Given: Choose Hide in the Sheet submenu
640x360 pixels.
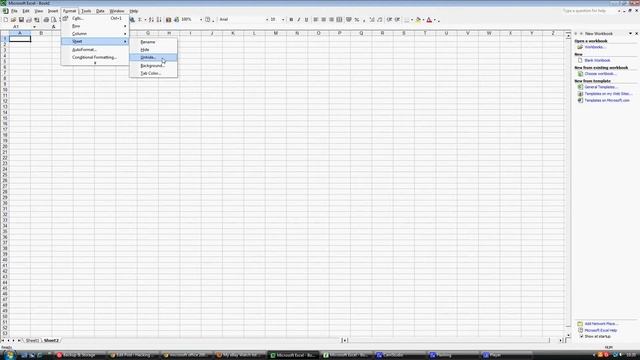Looking at the screenshot, I should [153, 50].
